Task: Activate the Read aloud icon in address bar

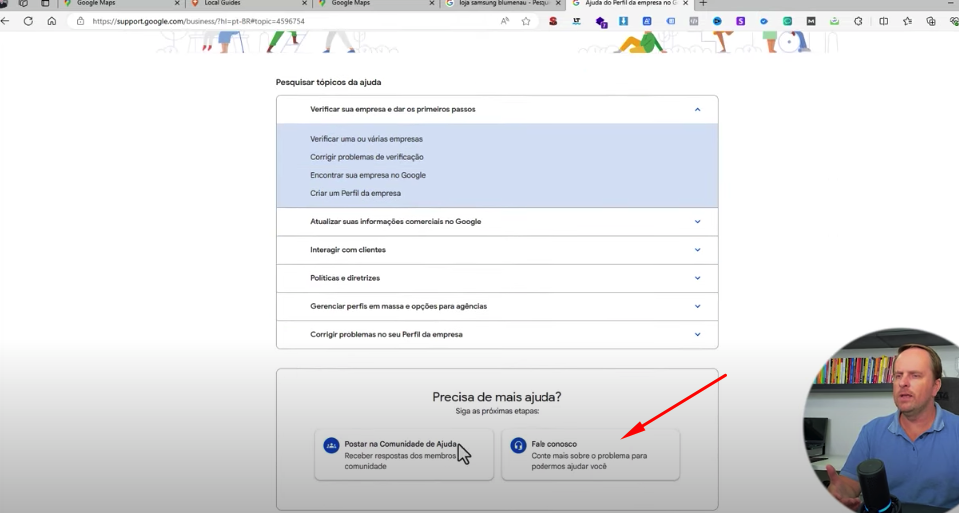Action: point(505,21)
